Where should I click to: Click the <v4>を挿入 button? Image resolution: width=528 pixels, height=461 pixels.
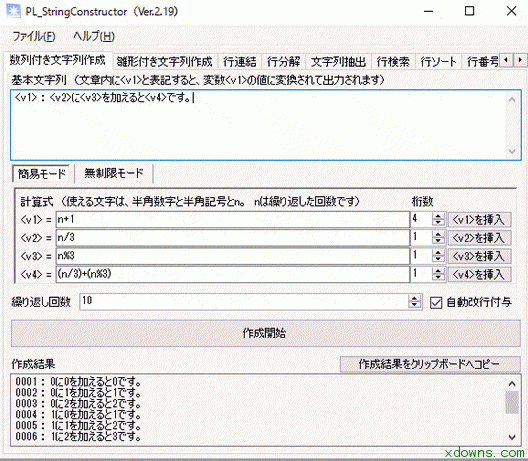[x=479, y=274]
